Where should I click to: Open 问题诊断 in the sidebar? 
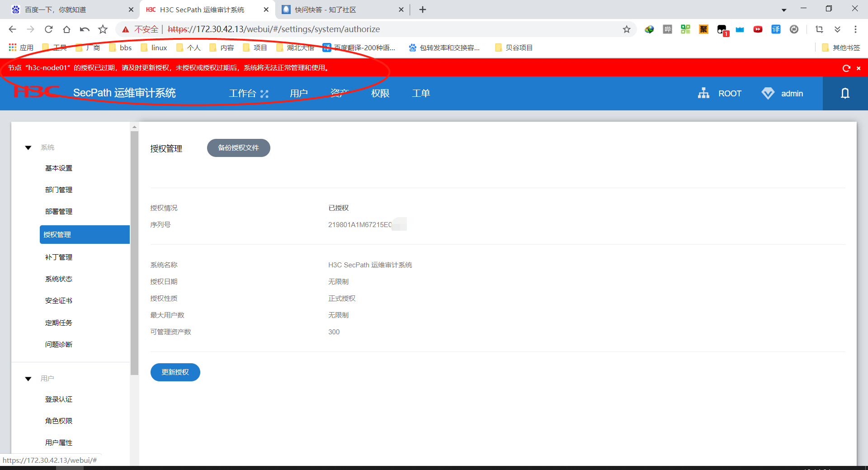[59, 345]
